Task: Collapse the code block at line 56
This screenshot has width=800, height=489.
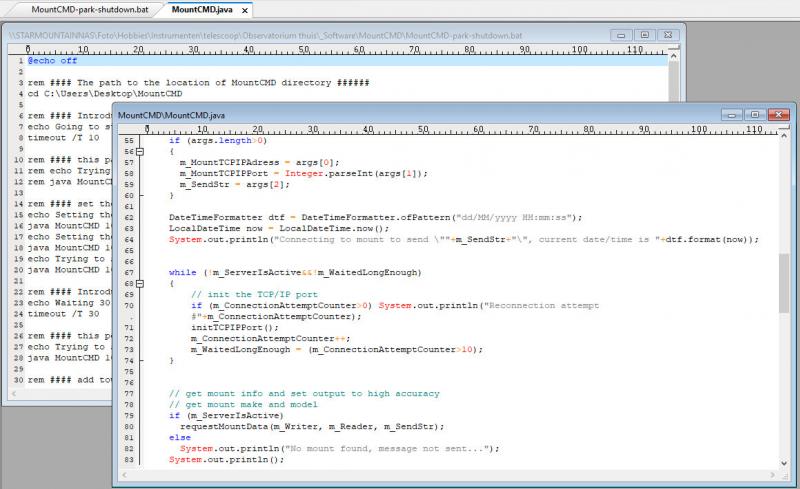Action: 141,151
